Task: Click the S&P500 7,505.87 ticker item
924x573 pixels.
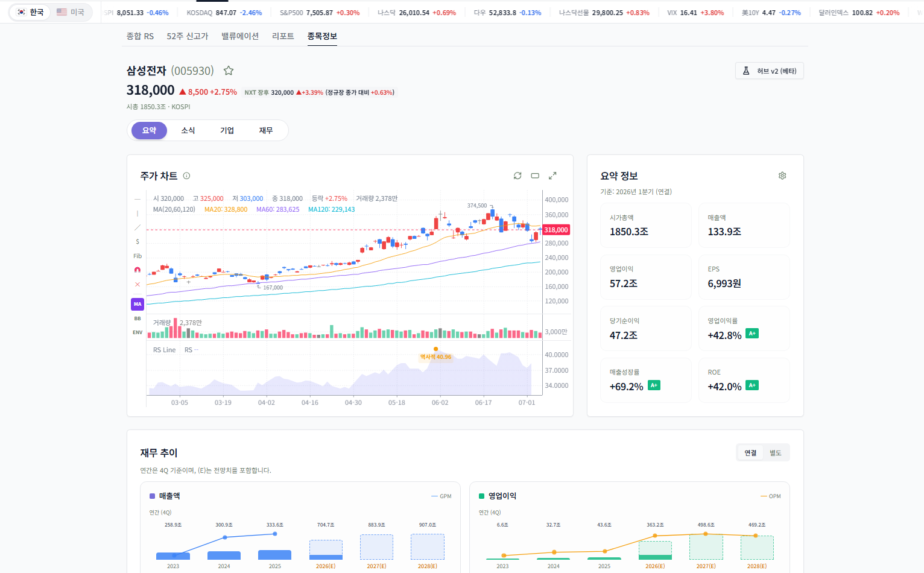Action: [x=320, y=13]
